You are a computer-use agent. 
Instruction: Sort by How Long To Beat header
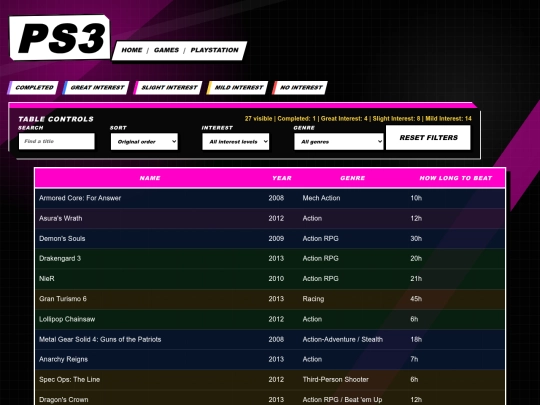456,178
